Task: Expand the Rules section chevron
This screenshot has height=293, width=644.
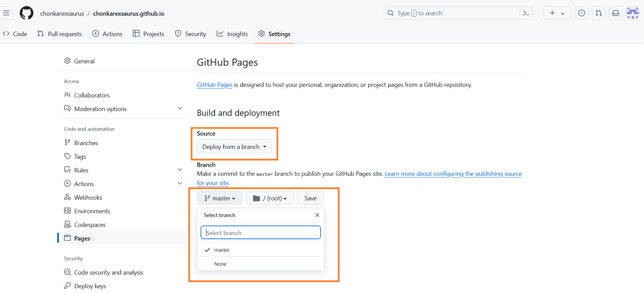Action: [180, 170]
